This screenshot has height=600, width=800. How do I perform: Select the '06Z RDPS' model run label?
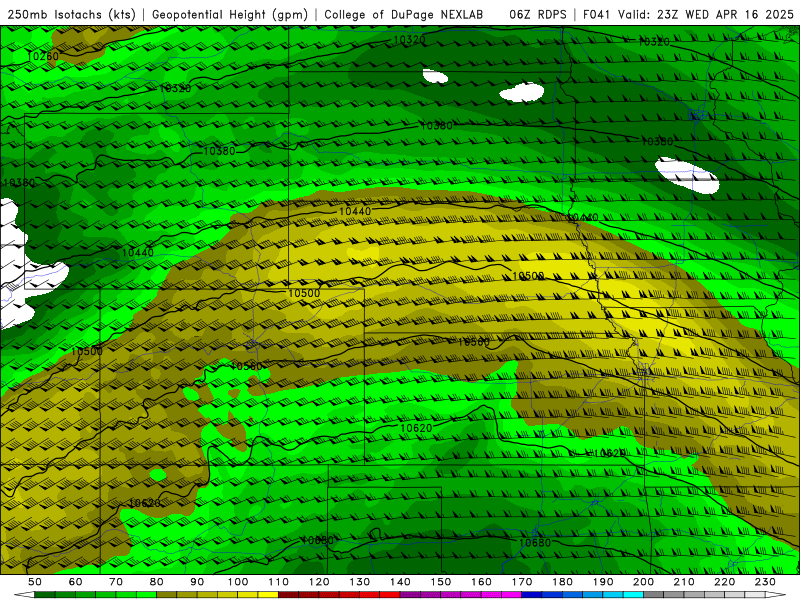click(538, 14)
